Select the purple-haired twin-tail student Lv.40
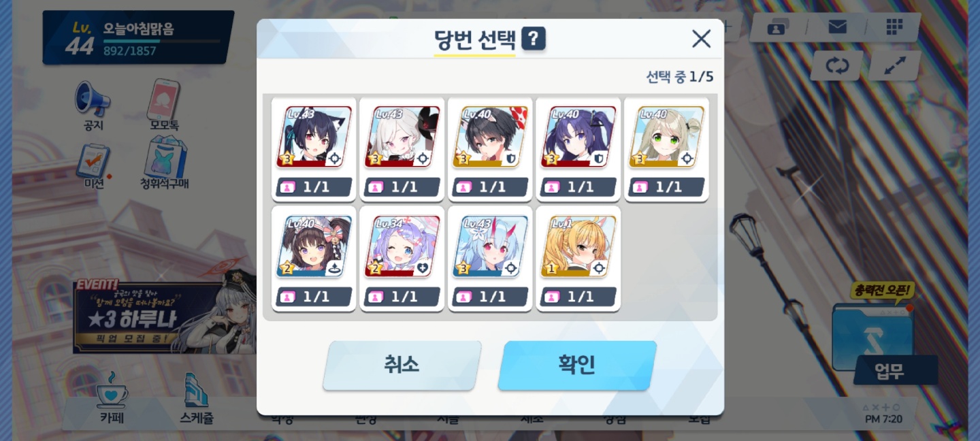The width and height of the screenshot is (980, 441). (578, 149)
